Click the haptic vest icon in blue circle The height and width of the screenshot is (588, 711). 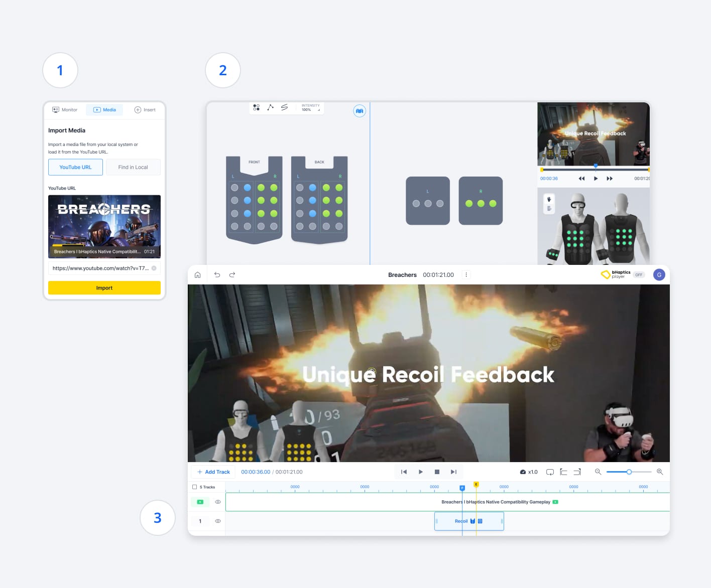[x=360, y=110]
